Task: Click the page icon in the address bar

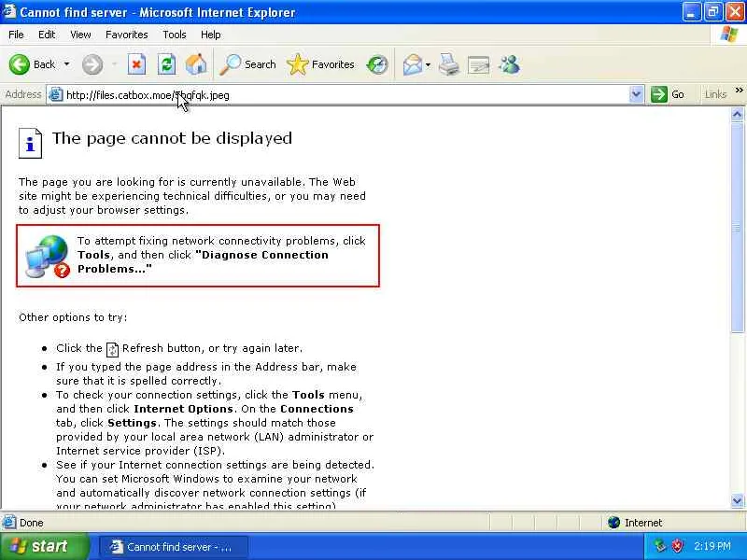Action: (56, 95)
